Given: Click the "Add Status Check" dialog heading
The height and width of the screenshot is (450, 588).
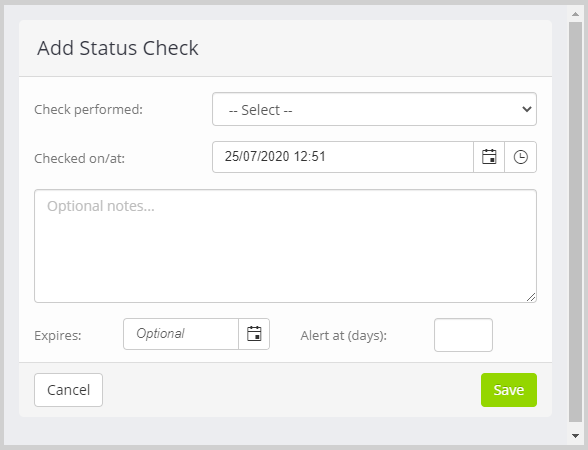Looking at the screenshot, I should point(118,48).
